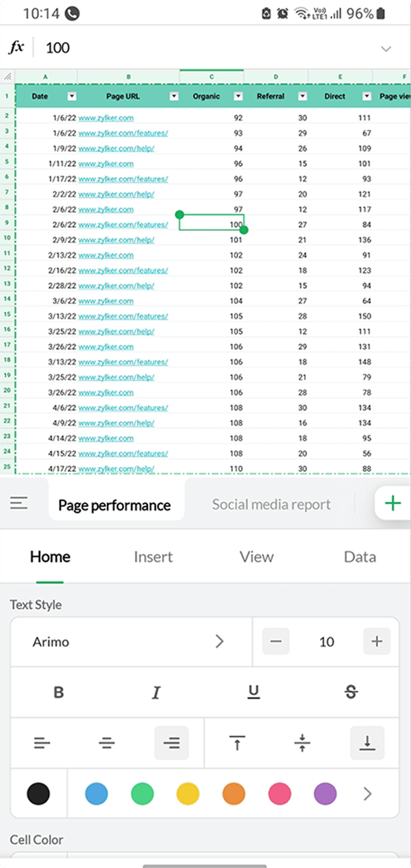Decrease font size with minus button
This screenshot has height=868, width=411.
click(x=276, y=641)
